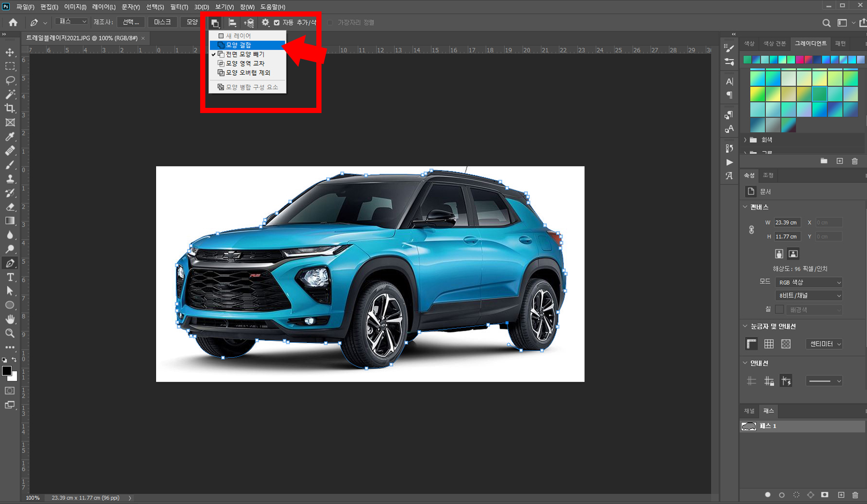Delete current path trash button
Screen dimensions: 867x504
(855, 495)
